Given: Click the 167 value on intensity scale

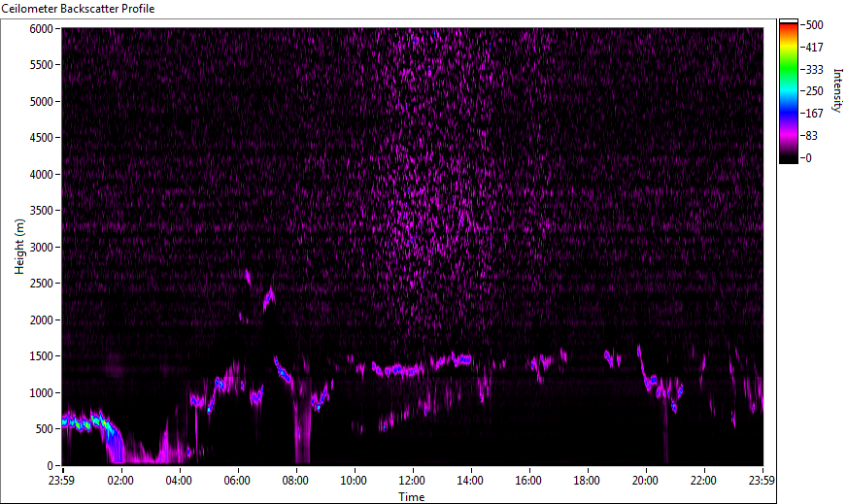Looking at the screenshot, I should (x=814, y=114).
